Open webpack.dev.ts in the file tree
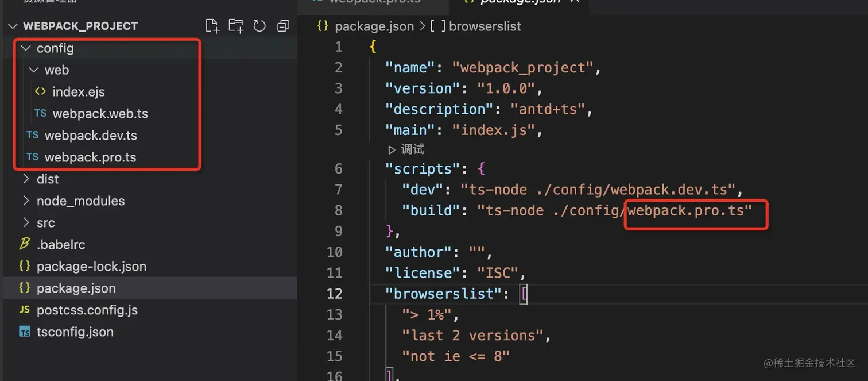 tap(91, 136)
